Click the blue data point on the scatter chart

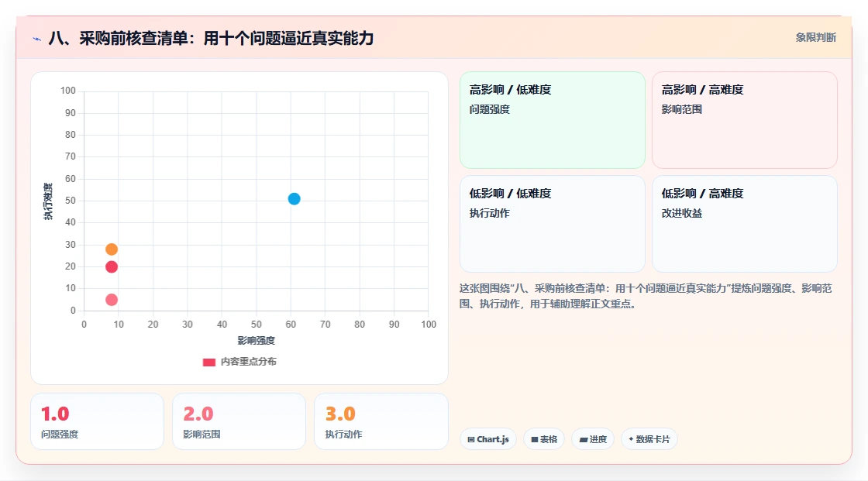pyautogui.click(x=294, y=199)
